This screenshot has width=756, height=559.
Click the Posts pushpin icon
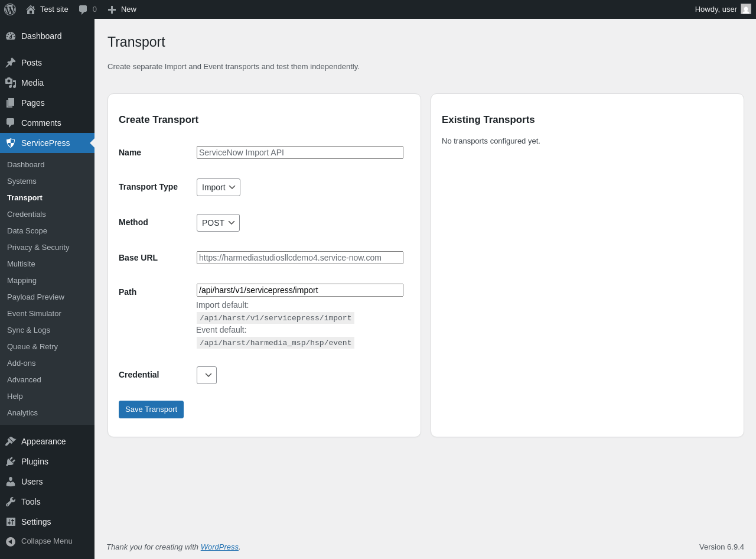click(11, 63)
